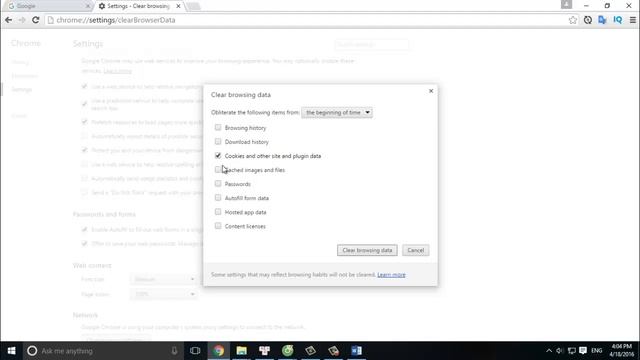Close the Settings tab
Screen dimensions: 640x360
pos(178,6)
